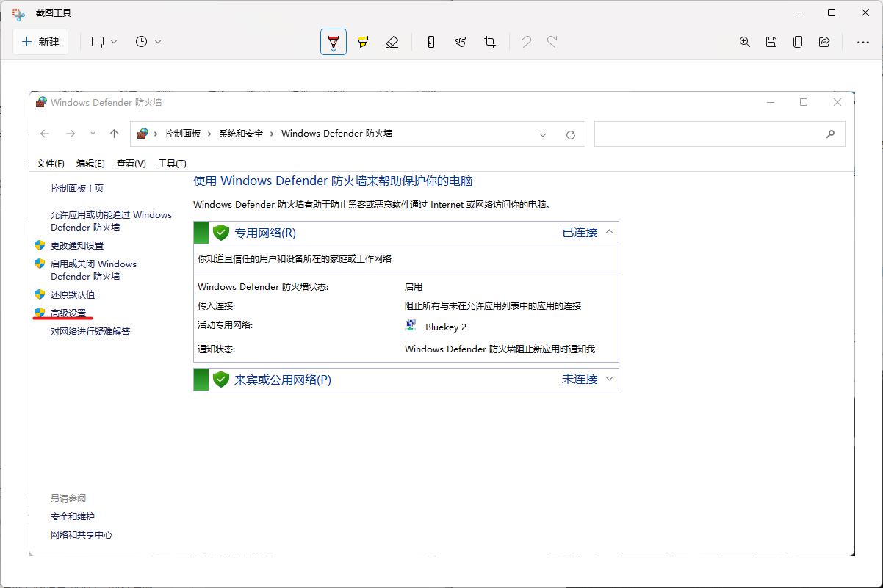
Task: Click the 新建 new snip button
Action: tap(40, 42)
